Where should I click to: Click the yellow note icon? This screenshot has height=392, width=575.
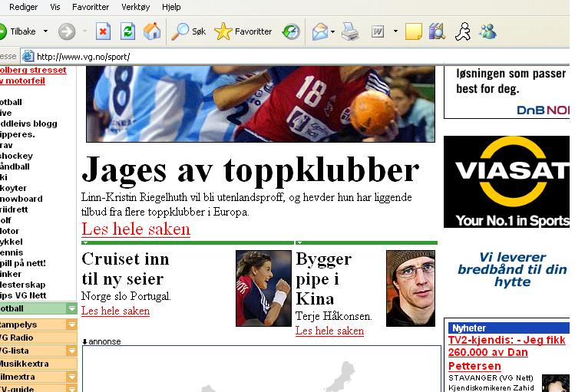(414, 31)
